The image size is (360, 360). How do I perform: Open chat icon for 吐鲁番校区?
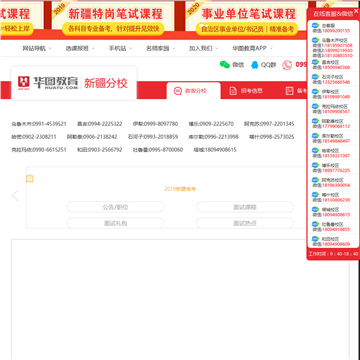click(x=315, y=224)
